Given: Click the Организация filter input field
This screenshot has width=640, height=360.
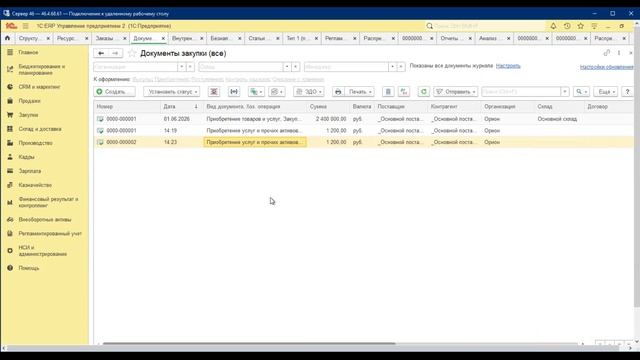Looking at the screenshot, I should click(136, 67).
